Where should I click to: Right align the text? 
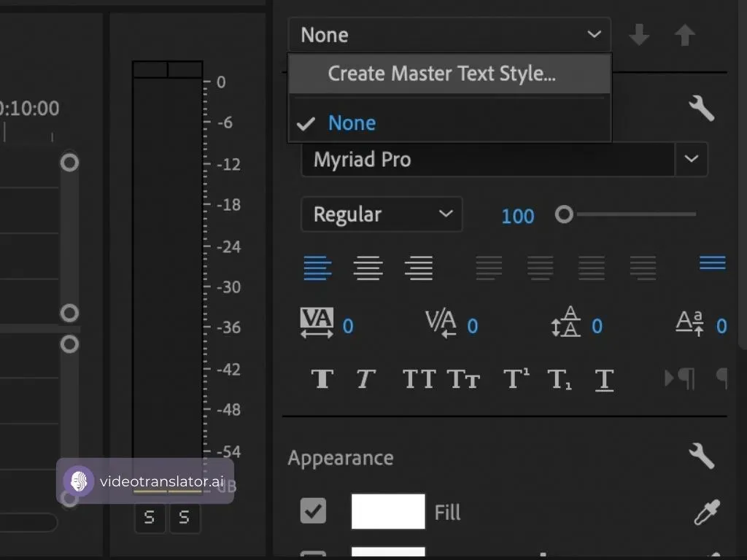point(419,268)
